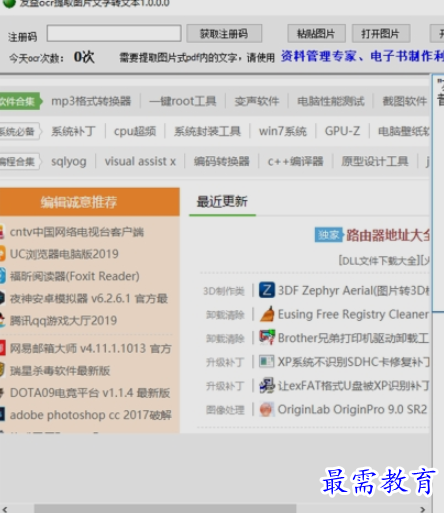Click the horizontal scrollbar thumb
The height and width of the screenshot is (513, 444).
pos(165,509)
